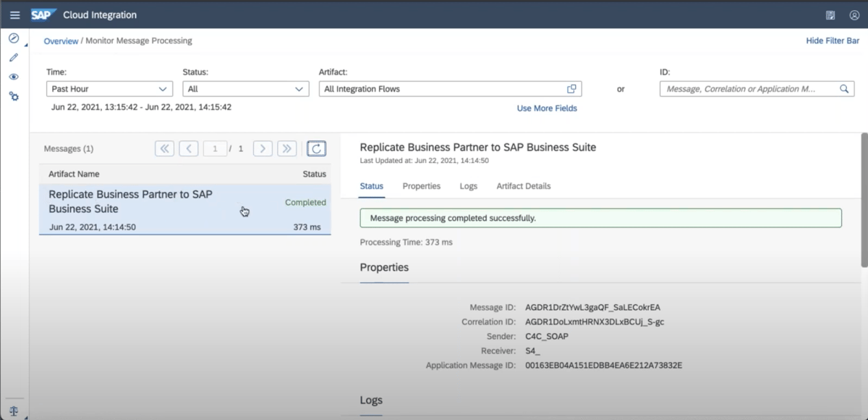Viewport: 868px width, 420px height.
Task: Click the Logs section heading
Action: pyautogui.click(x=371, y=400)
